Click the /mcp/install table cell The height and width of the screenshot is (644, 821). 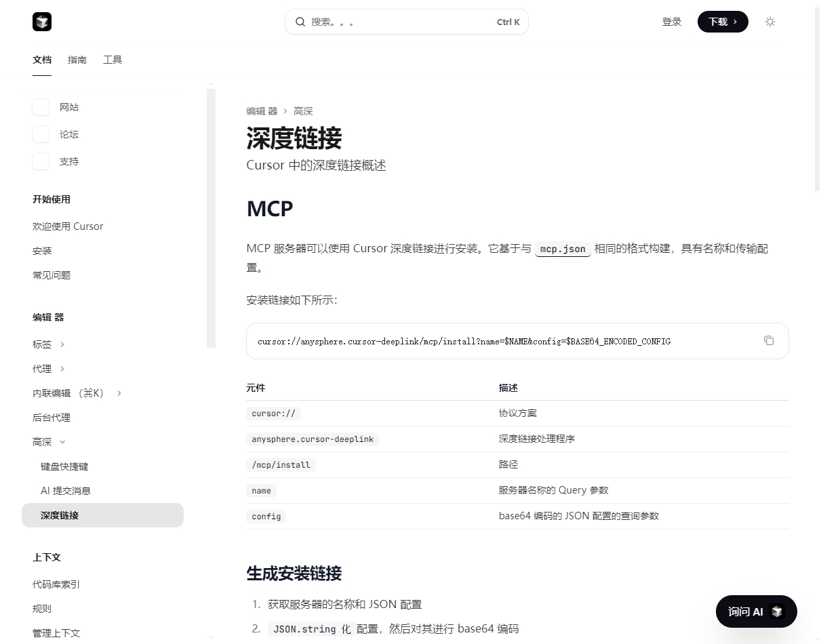(281, 464)
